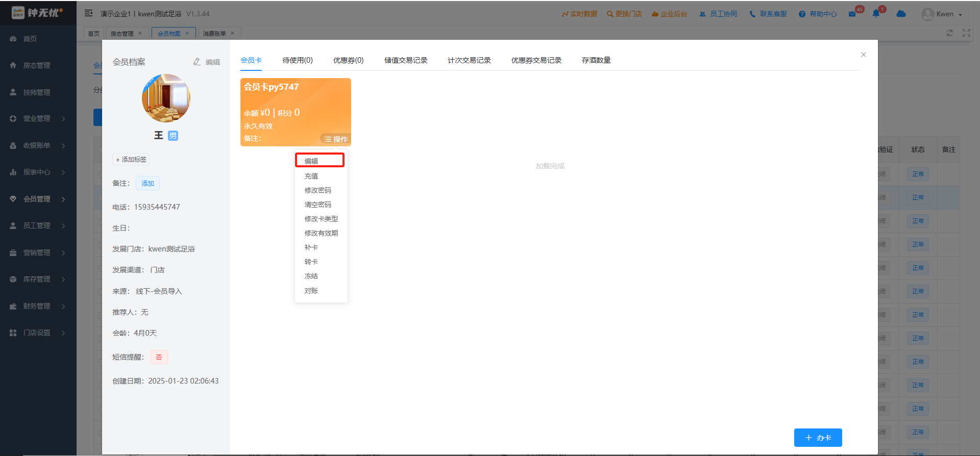Click 联系客服 contact support
This screenshot has width=980, height=456.
[768, 14]
